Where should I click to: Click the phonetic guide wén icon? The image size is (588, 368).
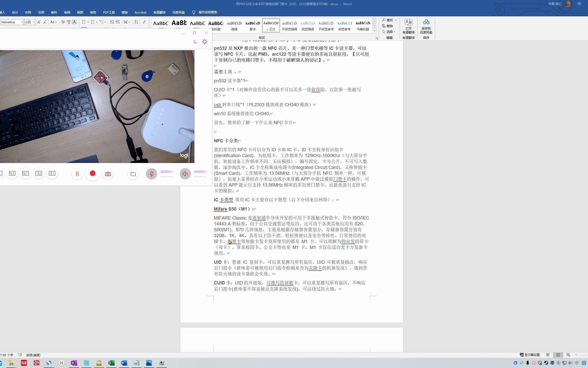point(69,22)
